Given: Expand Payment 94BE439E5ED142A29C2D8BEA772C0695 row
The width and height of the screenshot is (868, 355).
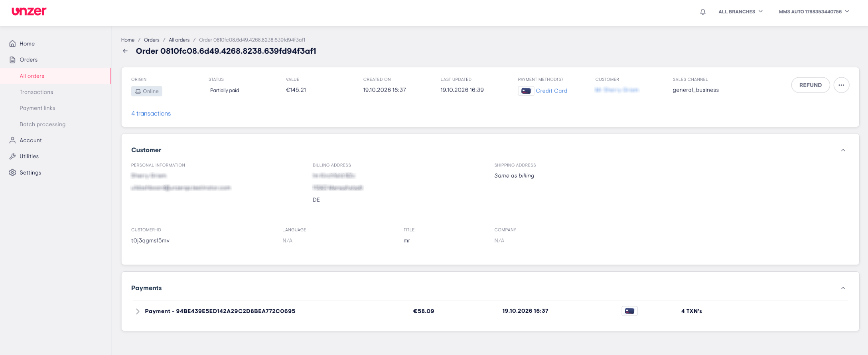Looking at the screenshot, I should pos(138,311).
